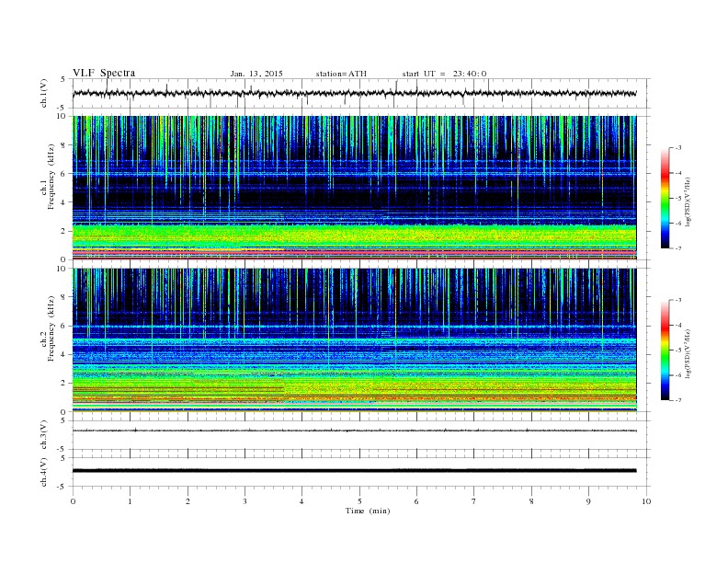728x563 pixels.
Task: Click the time axis tick label "5"
Action: 359,501
